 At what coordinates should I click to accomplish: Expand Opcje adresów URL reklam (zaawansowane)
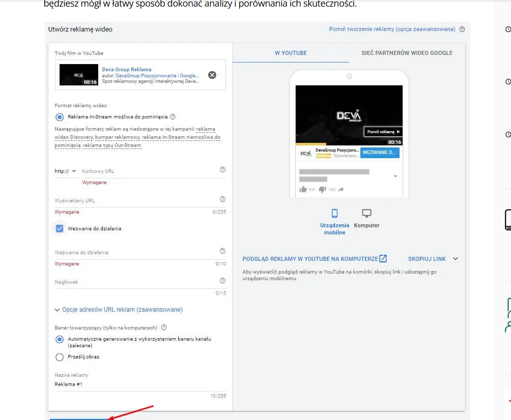click(x=119, y=310)
